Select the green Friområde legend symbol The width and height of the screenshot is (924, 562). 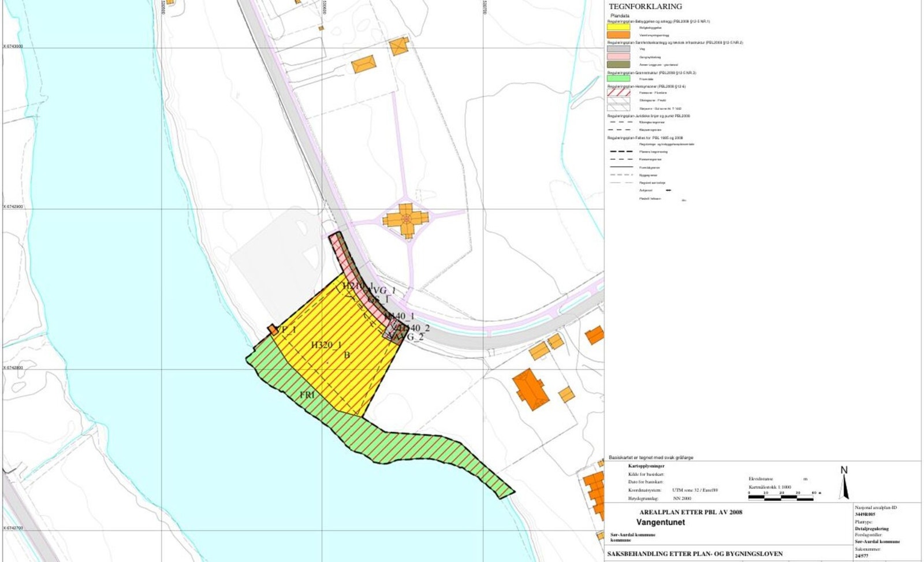tap(619, 79)
